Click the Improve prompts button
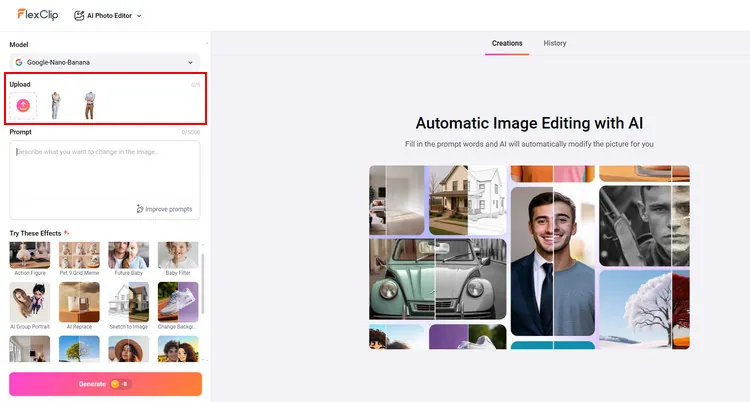This screenshot has height=402, width=750. [x=164, y=209]
